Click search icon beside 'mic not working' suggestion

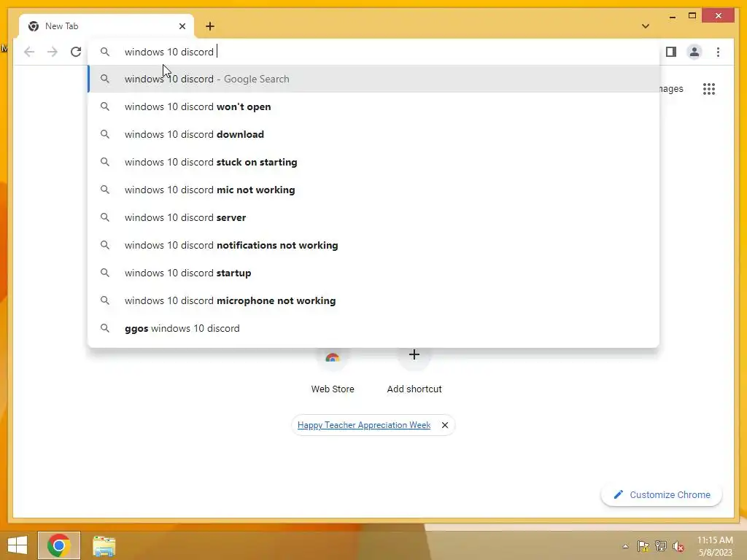[x=105, y=190]
